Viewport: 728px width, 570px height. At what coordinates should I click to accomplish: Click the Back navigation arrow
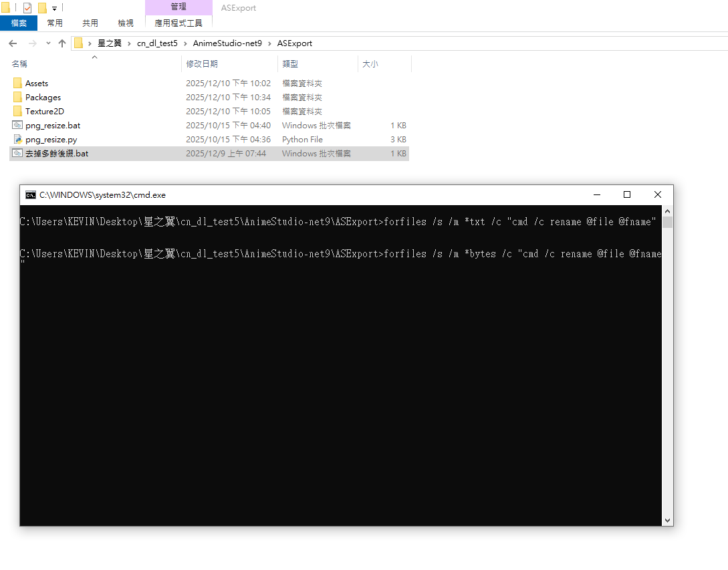(x=13, y=43)
